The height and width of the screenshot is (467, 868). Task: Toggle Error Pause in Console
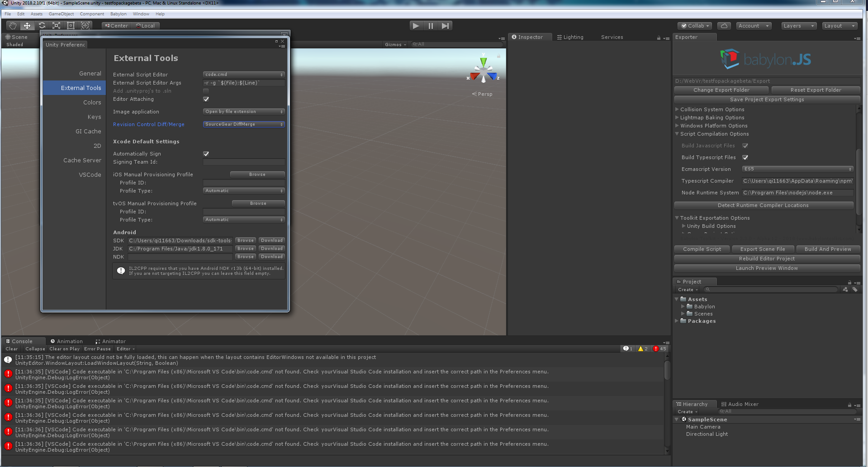(x=97, y=349)
